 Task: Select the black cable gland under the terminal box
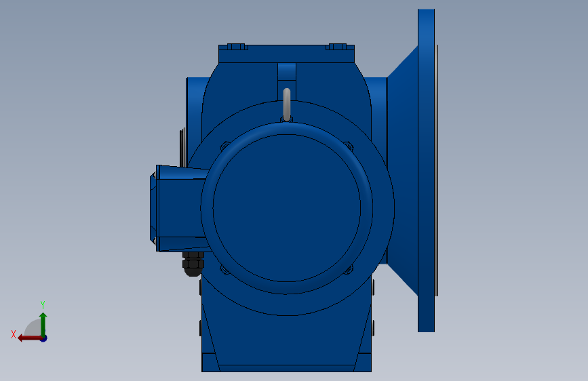click(x=193, y=264)
